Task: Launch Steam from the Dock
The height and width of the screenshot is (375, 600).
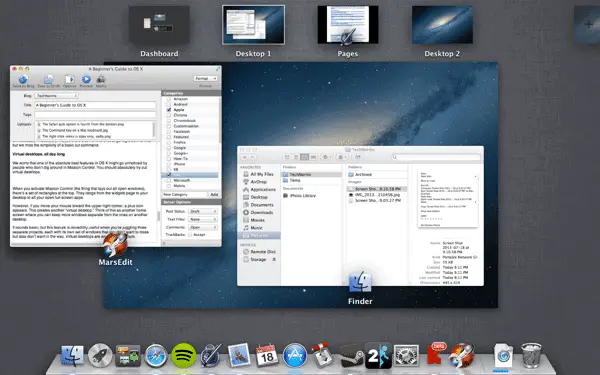Action: (x=351, y=356)
